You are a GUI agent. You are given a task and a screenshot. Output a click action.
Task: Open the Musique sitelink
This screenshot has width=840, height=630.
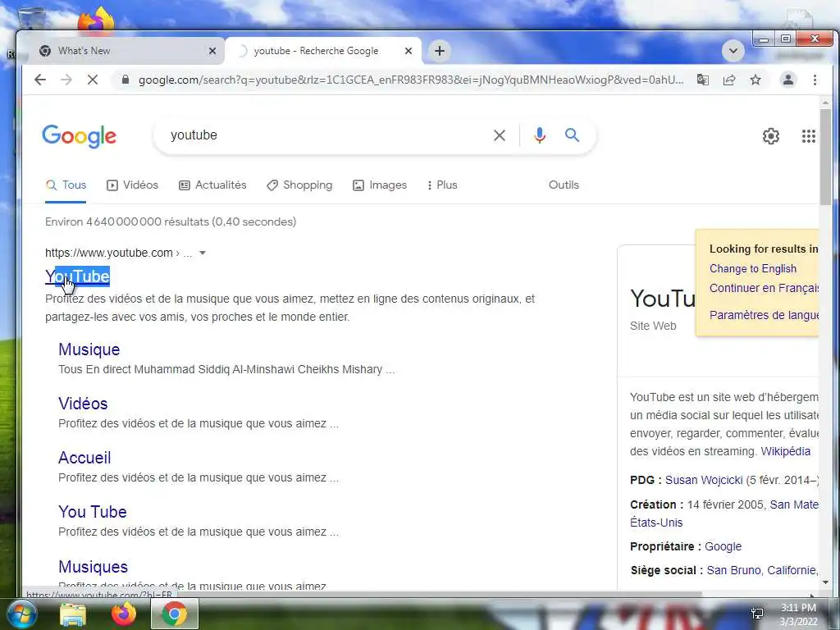89,349
